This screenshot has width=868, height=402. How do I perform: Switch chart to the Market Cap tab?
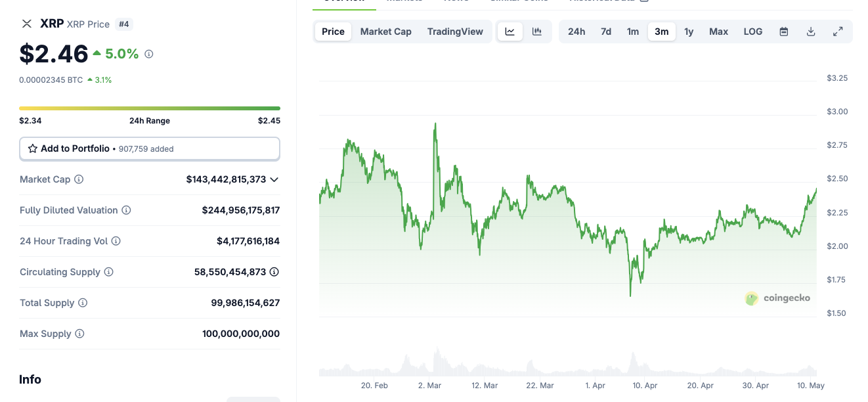385,32
